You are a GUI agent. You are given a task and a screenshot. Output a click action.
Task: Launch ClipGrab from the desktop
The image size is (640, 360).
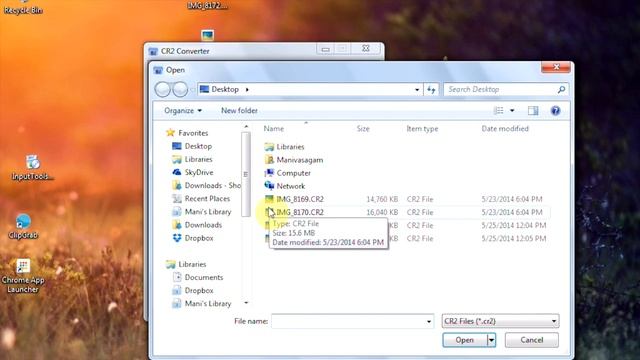pyautogui.click(x=23, y=227)
